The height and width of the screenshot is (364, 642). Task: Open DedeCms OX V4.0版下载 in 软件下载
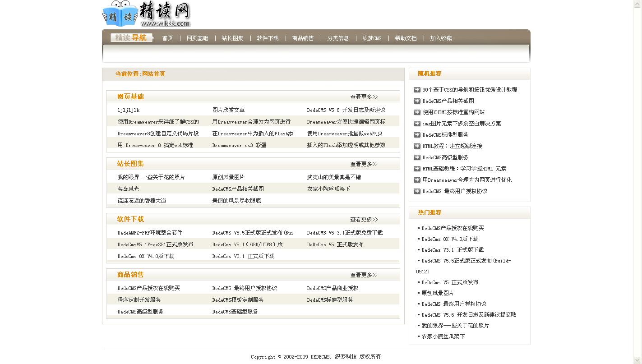pyautogui.click(x=146, y=256)
